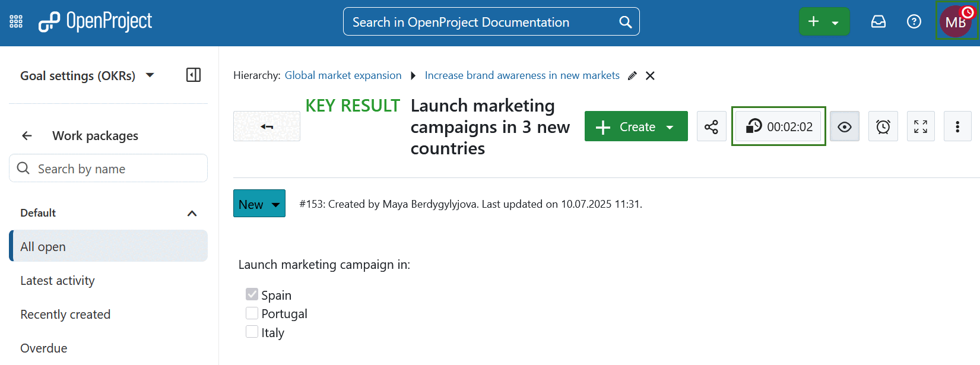Edit hierarchy parent with pencil icon
Screen dimensions: 980x365
tap(632, 76)
